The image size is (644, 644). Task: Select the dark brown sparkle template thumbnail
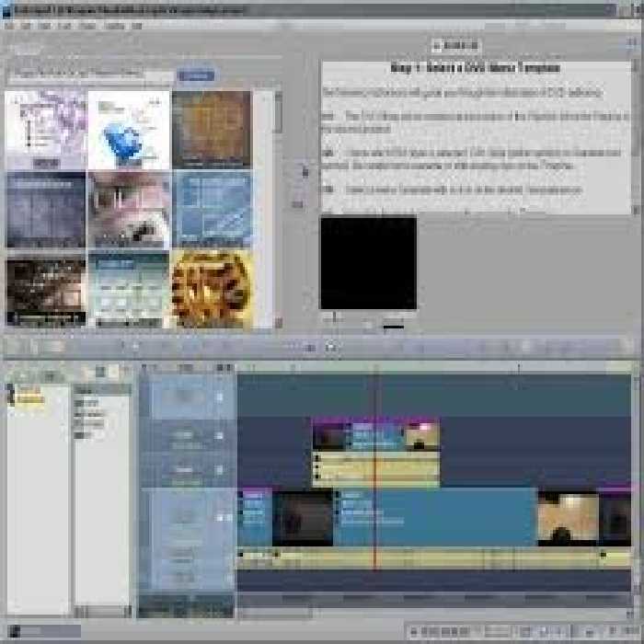pyautogui.click(x=46, y=290)
